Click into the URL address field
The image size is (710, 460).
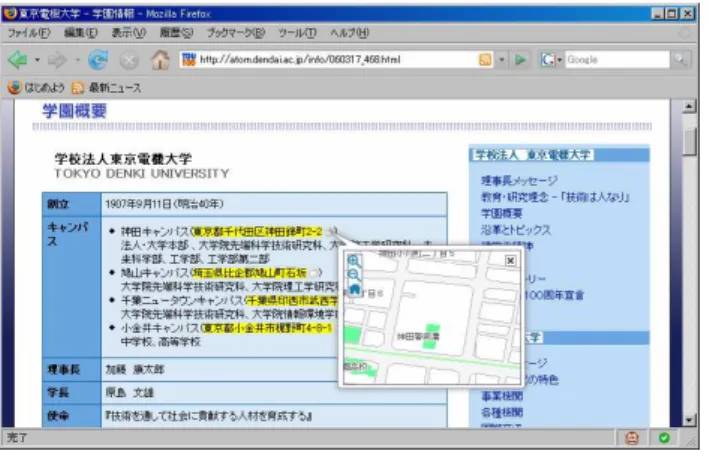point(337,60)
